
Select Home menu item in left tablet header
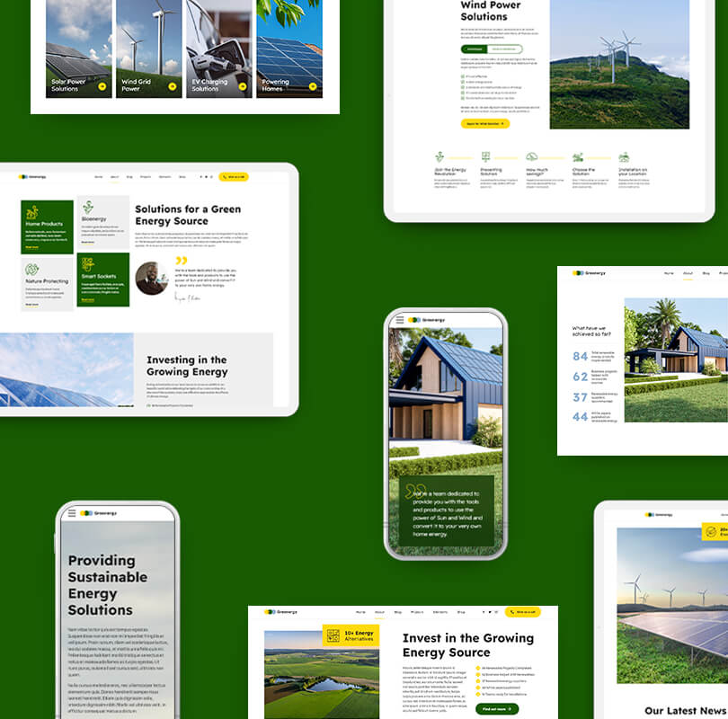click(x=99, y=177)
